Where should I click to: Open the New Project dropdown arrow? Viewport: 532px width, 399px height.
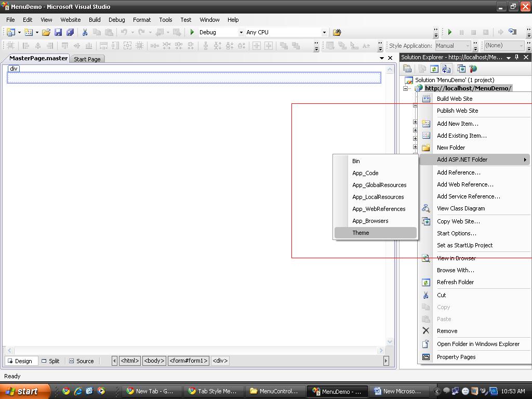(x=19, y=33)
